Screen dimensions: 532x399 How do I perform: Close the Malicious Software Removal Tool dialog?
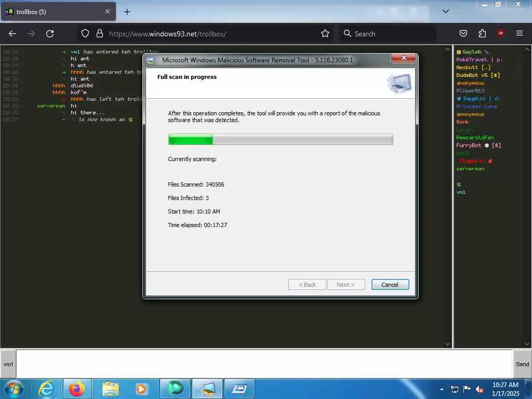403,58
